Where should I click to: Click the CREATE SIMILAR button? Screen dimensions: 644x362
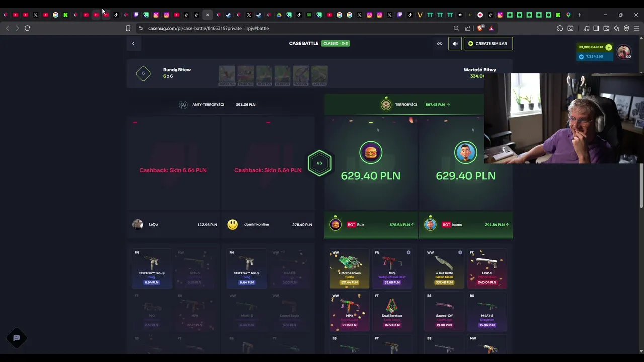pos(488,44)
